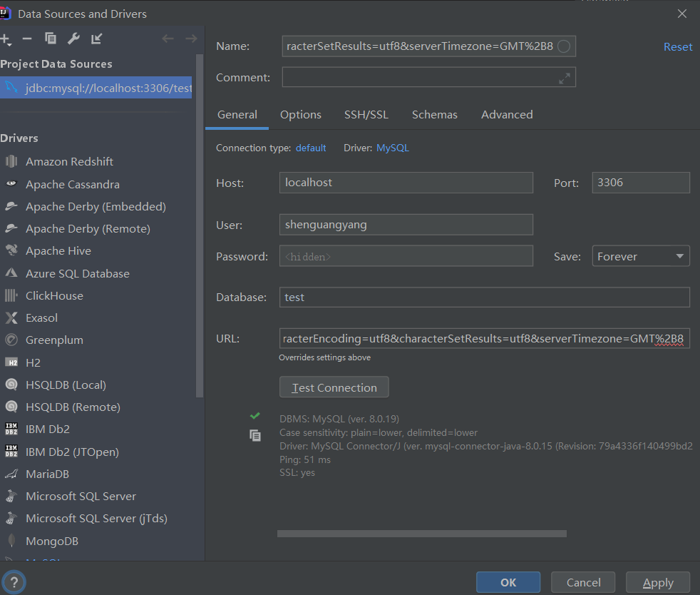This screenshot has width=700, height=595.
Task: Change connection type via the default link
Action: 311,148
